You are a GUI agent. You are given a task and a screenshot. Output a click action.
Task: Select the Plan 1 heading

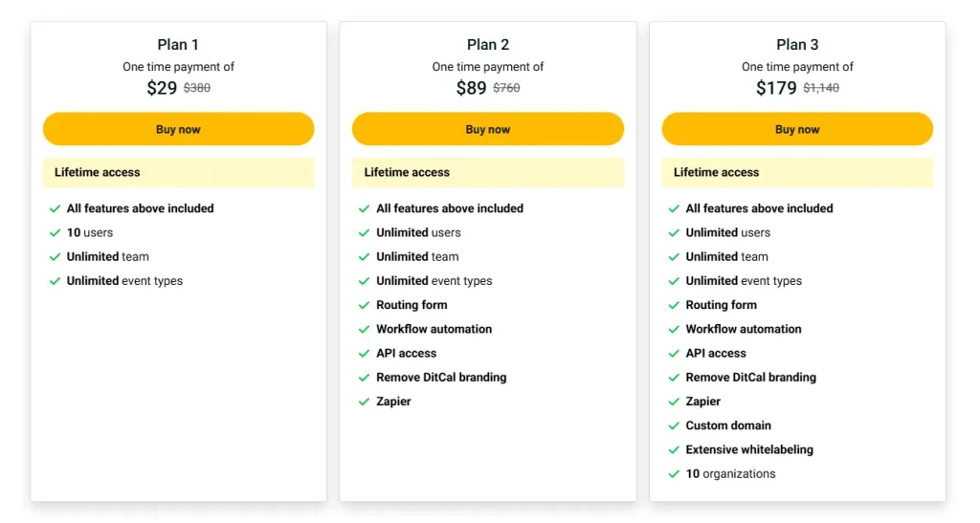(x=178, y=45)
